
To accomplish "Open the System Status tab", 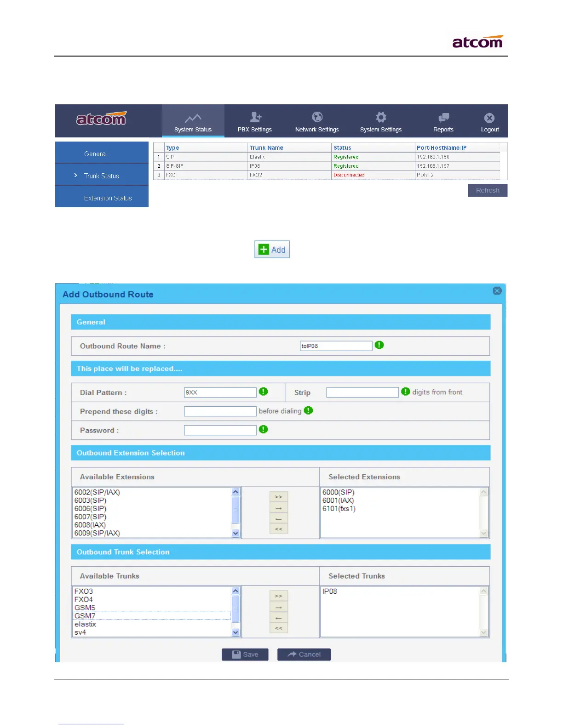I will pyautogui.click(x=193, y=121).
